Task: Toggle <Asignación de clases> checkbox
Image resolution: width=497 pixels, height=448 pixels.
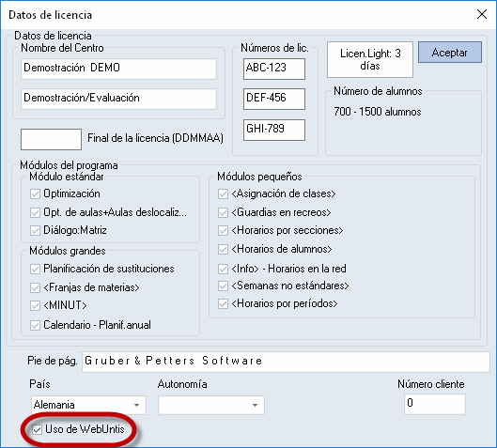Action: [x=223, y=193]
